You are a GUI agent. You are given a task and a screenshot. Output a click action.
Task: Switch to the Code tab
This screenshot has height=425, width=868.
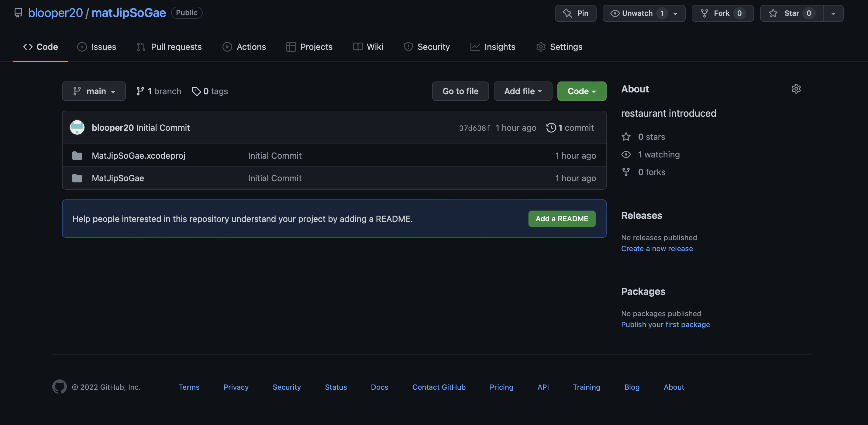tap(40, 47)
